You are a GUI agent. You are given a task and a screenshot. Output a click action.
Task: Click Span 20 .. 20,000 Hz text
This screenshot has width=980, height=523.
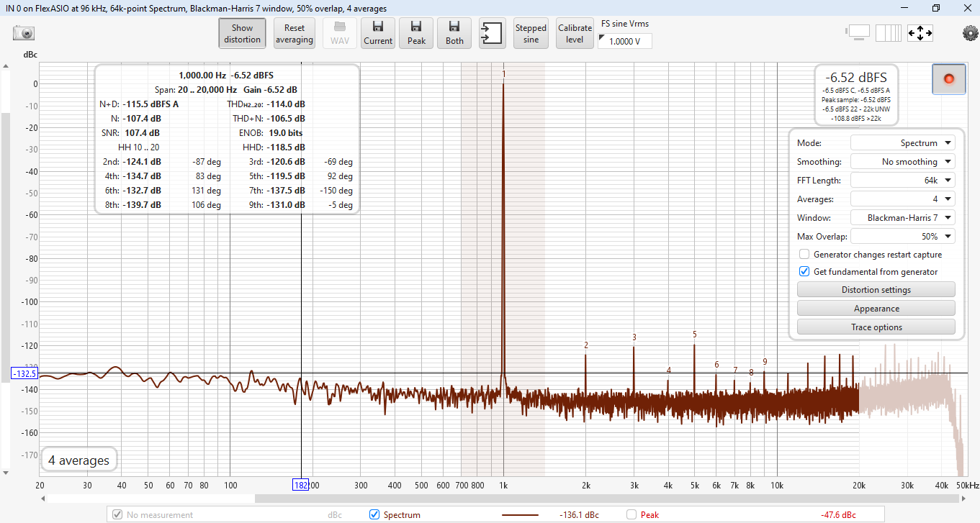tap(196, 90)
